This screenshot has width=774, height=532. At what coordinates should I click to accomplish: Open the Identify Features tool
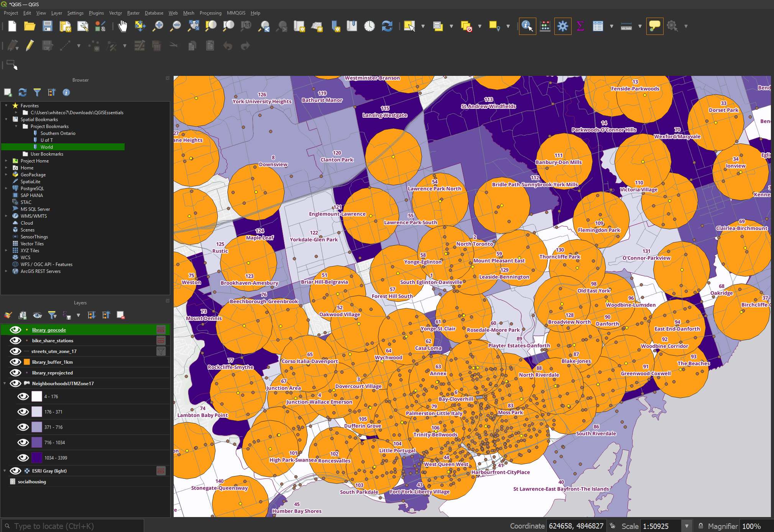528,26
